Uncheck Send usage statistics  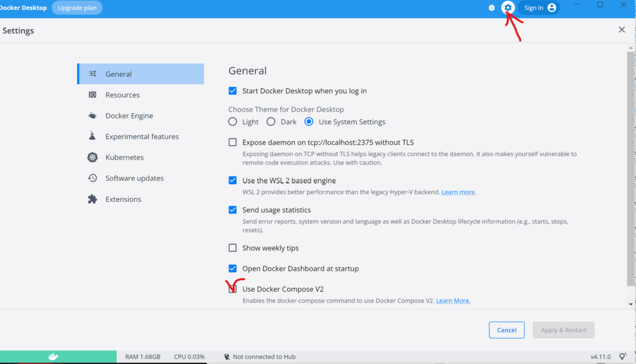coord(232,210)
